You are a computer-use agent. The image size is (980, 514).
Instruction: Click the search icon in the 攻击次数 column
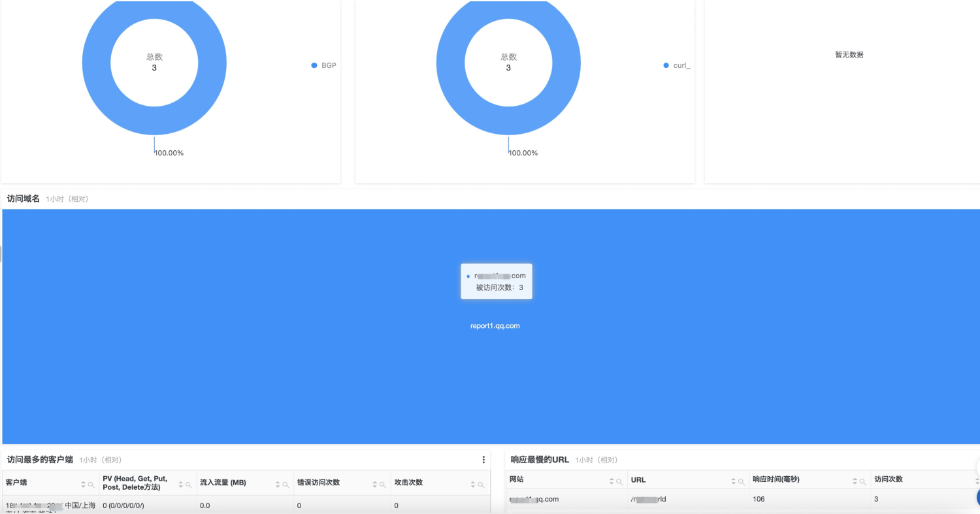pos(480,483)
